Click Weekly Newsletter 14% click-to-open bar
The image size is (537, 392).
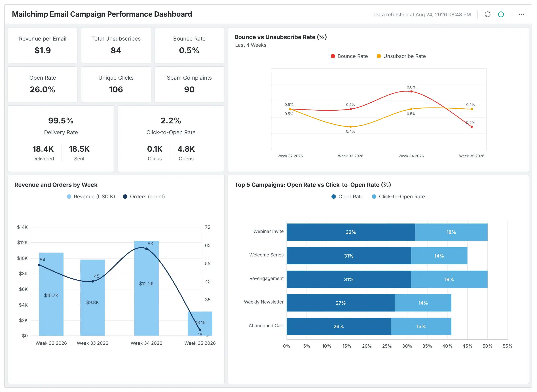(x=423, y=303)
